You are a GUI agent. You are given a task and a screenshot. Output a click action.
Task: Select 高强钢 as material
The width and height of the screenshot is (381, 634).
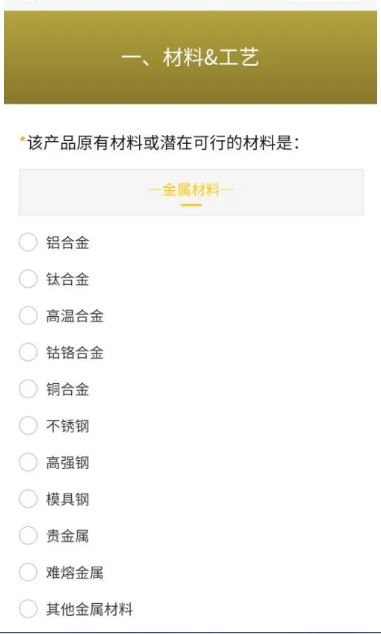click(x=28, y=462)
